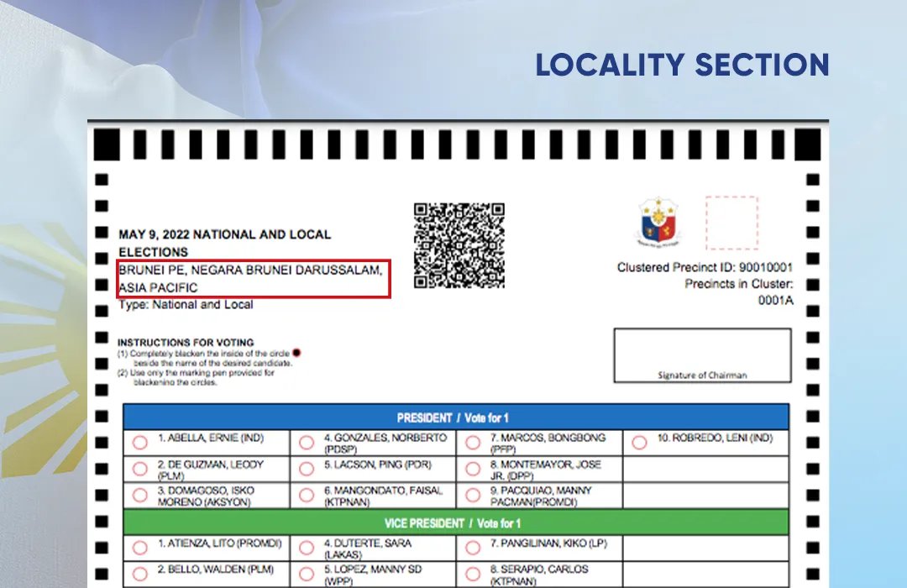Click the MAY 9, 2022 NATIONAL AND LOCAL title
This screenshot has height=588, width=907.
[x=224, y=243]
